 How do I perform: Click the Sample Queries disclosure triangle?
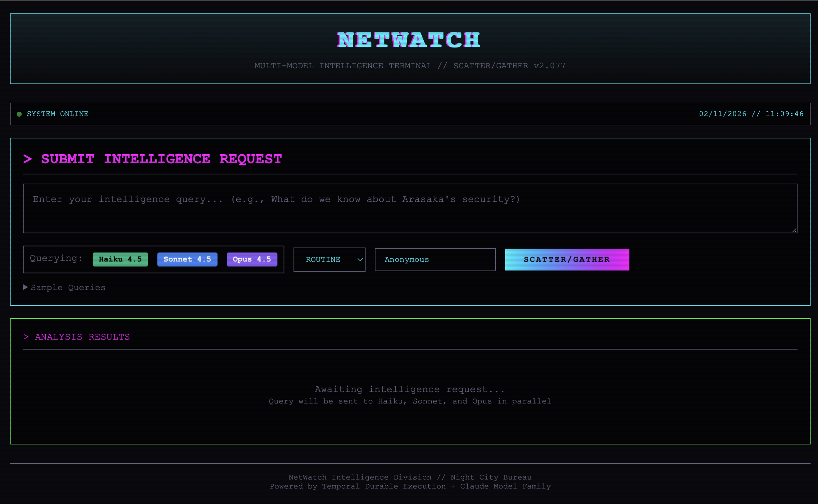click(25, 287)
